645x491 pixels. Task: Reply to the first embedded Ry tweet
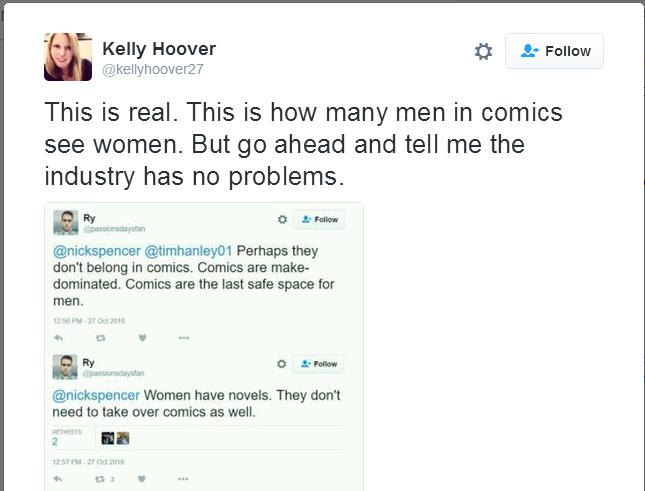point(59,337)
